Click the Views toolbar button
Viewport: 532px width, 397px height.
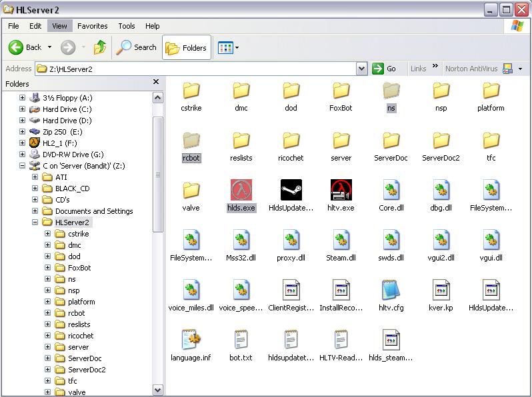[225, 48]
